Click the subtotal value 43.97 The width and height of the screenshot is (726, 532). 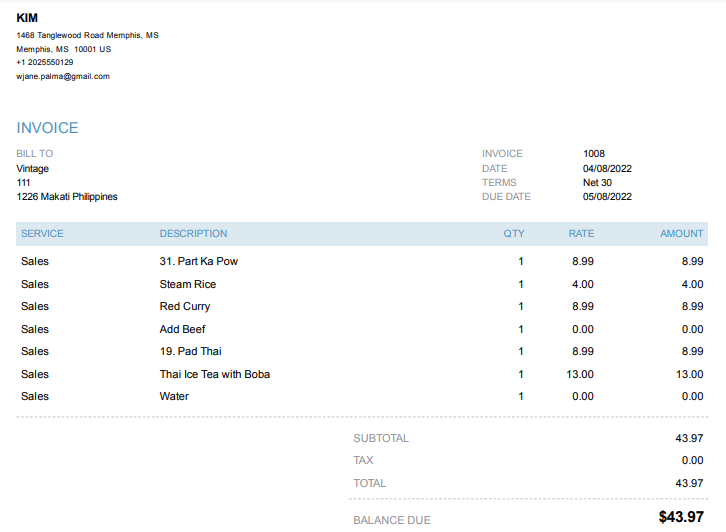tap(689, 438)
